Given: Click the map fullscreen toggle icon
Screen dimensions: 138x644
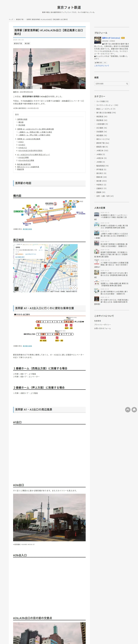Looking at the screenshot, I should coord(74,288).
